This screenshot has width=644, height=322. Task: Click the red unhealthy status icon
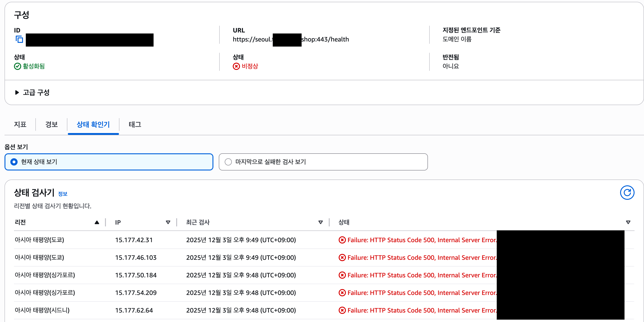point(236,66)
